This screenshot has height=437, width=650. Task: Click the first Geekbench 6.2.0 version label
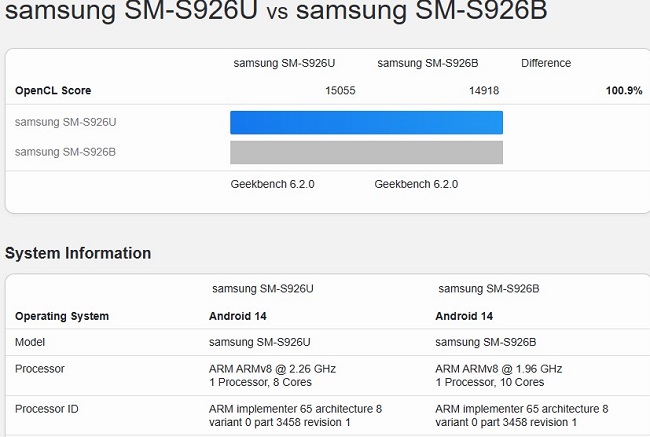(272, 184)
